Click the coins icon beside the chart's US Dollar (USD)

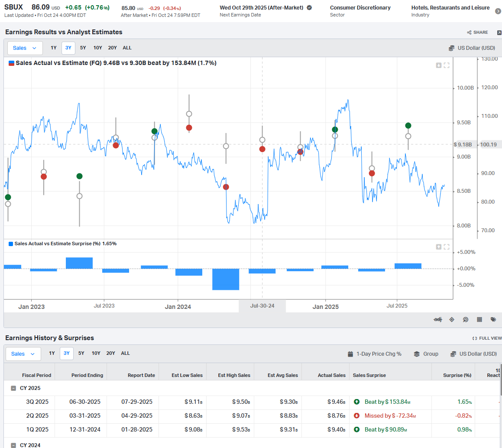pyautogui.click(x=451, y=48)
